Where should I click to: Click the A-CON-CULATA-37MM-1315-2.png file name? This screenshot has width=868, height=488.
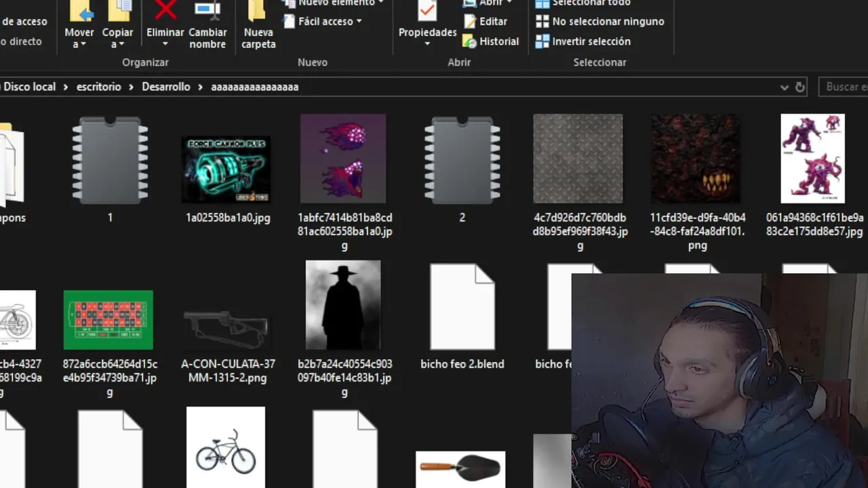pyautogui.click(x=228, y=371)
